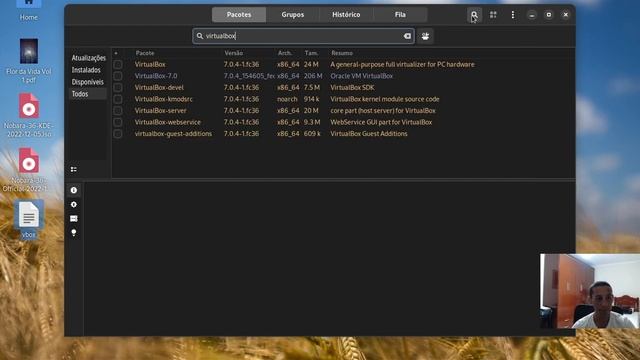Click the 206 M size value
The height and width of the screenshot is (360, 640).
[x=313, y=76]
